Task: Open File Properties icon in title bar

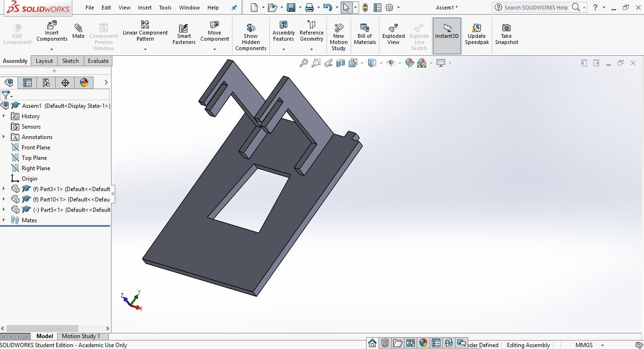Action: point(377,8)
